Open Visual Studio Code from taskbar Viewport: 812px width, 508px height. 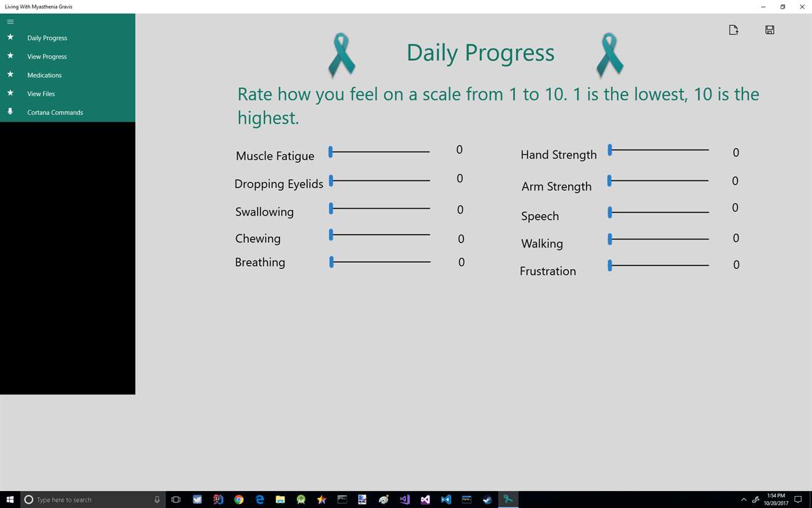pos(446,499)
